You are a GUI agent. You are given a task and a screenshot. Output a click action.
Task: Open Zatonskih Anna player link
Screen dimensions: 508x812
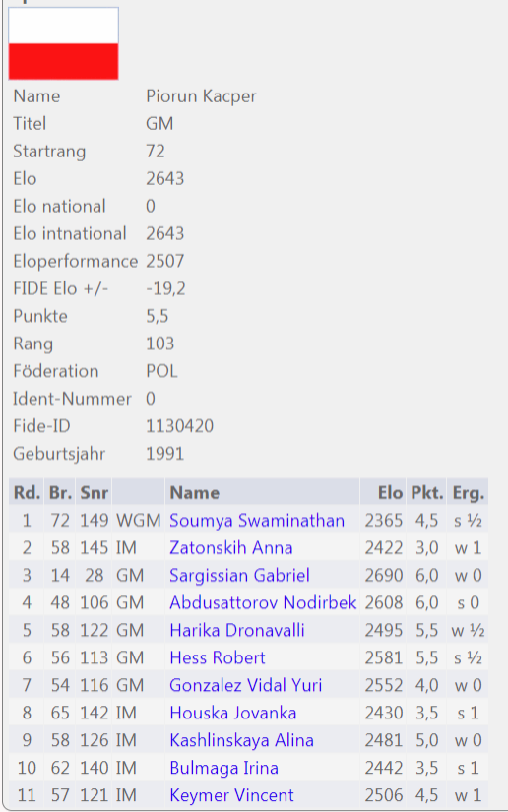(231, 548)
